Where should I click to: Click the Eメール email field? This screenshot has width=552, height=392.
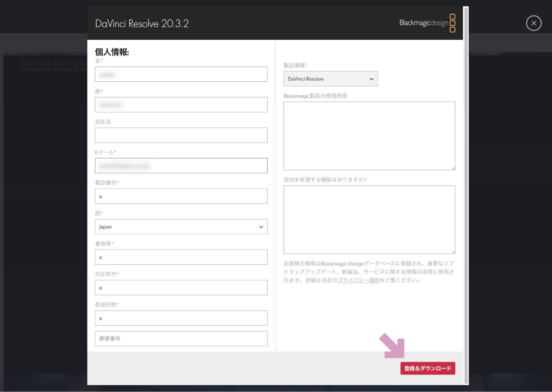click(x=181, y=166)
